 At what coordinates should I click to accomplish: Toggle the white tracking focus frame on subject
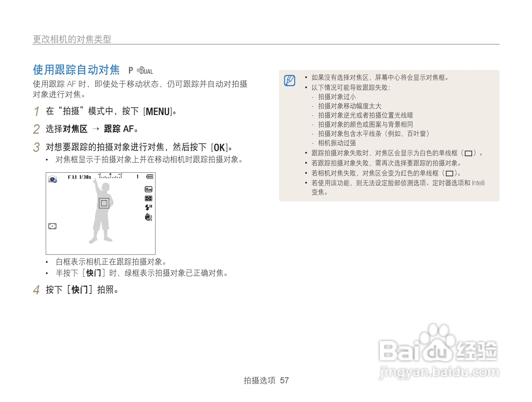tap(104, 204)
